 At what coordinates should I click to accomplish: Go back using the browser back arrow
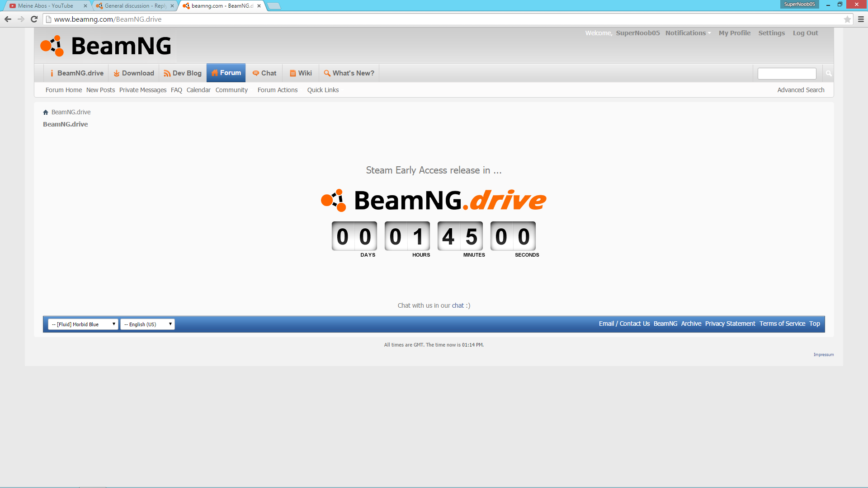tap(8, 19)
